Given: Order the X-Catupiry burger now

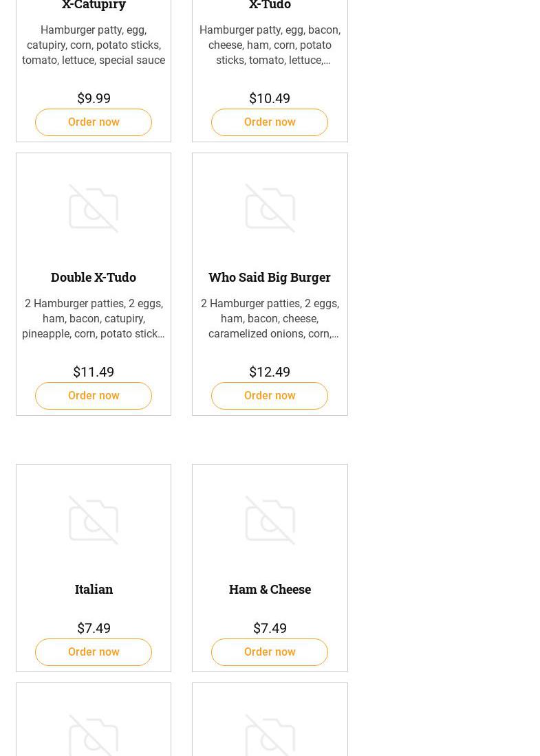Looking at the screenshot, I should [x=94, y=122].
